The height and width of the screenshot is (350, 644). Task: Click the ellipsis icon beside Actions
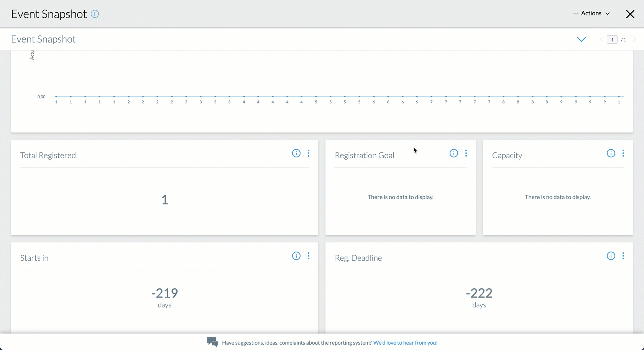[575, 14]
